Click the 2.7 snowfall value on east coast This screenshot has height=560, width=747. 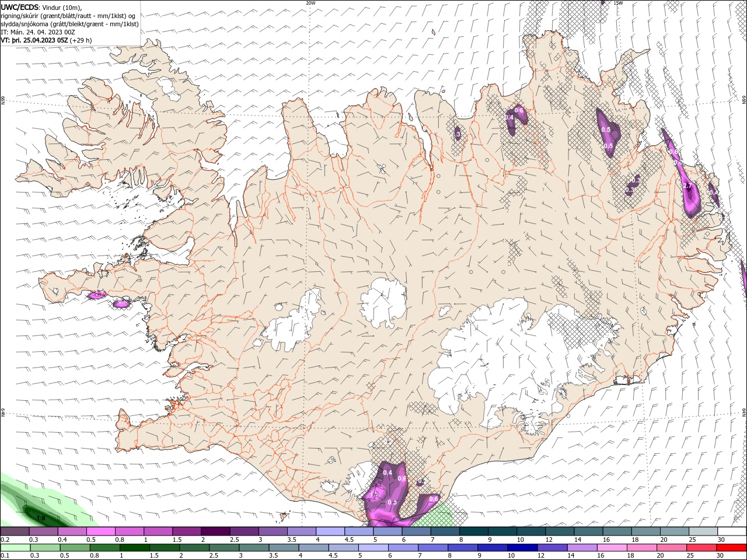(x=687, y=185)
